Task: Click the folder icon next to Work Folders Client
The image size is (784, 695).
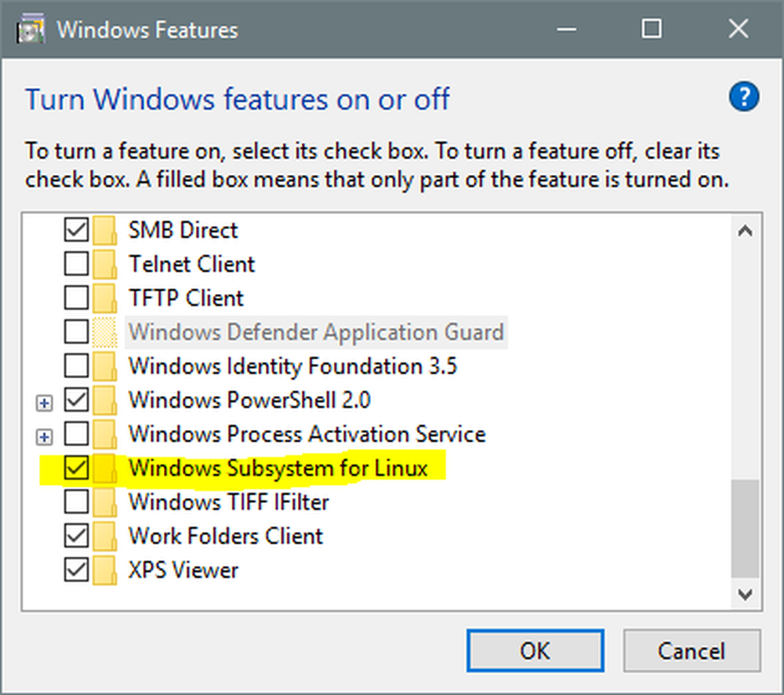Action: pyautogui.click(x=104, y=537)
